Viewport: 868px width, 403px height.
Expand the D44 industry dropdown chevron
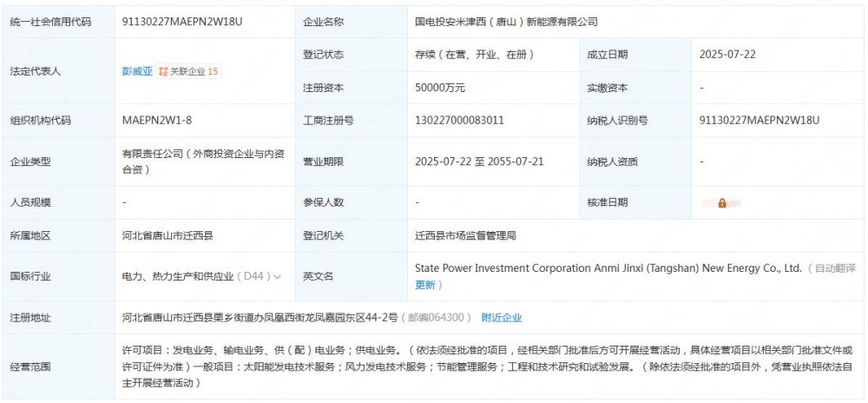click(278, 276)
